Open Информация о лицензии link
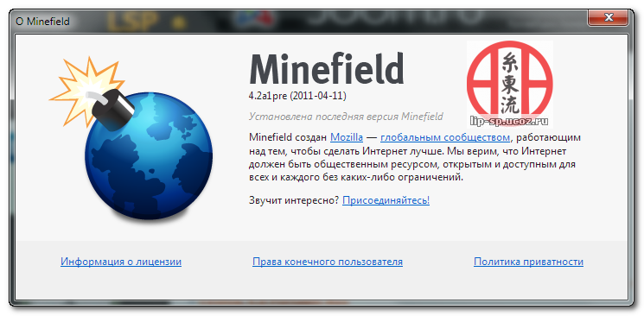Viewport: 644px width, 316px height. (x=121, y=262)
